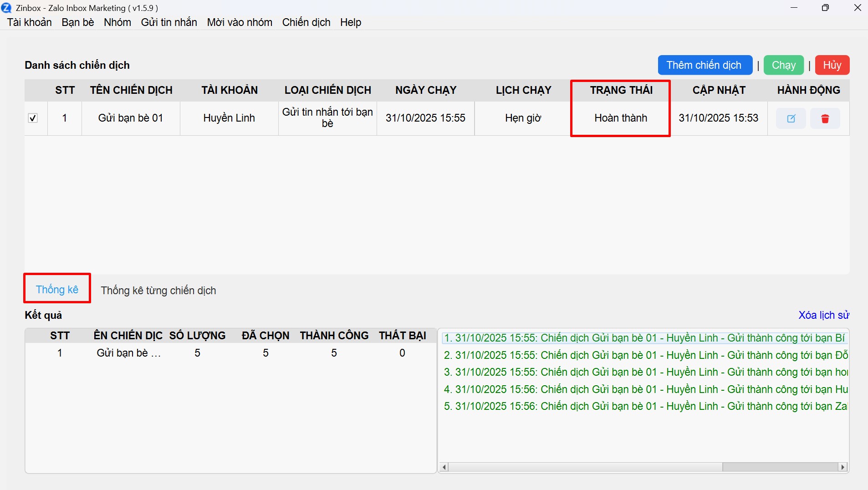
Task: Open Thống kê từng chiến dịch tab
Action: click(x=158, y=291)
